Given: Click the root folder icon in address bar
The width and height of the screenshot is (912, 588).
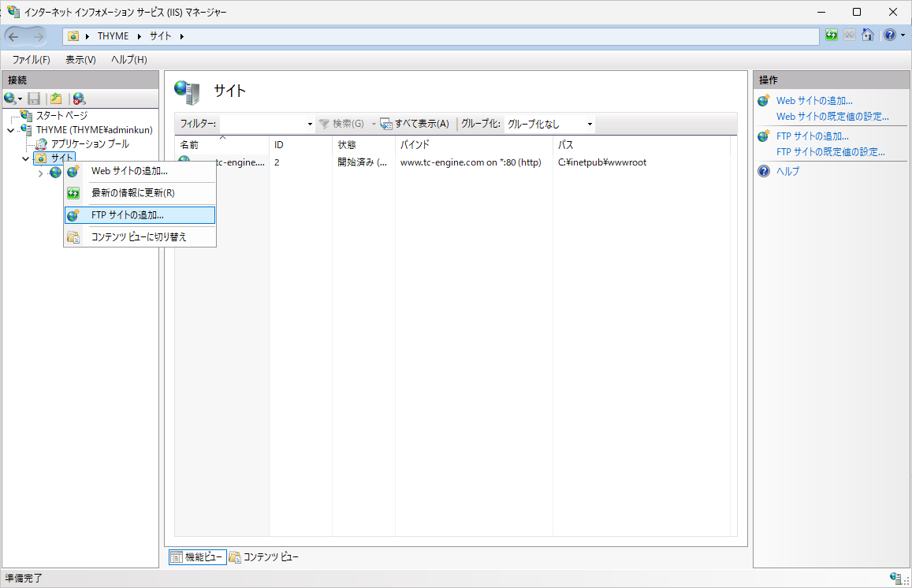Looking at the screenshot, I should pyautogui.click(x=73, y=36).
